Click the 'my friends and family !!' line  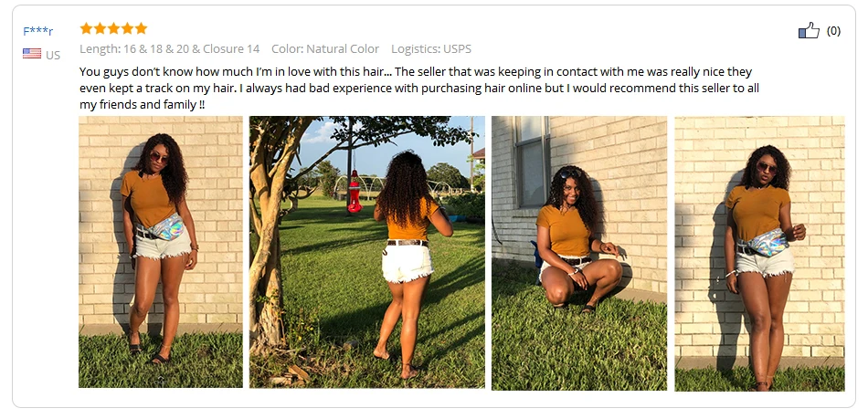pos(143,104)
